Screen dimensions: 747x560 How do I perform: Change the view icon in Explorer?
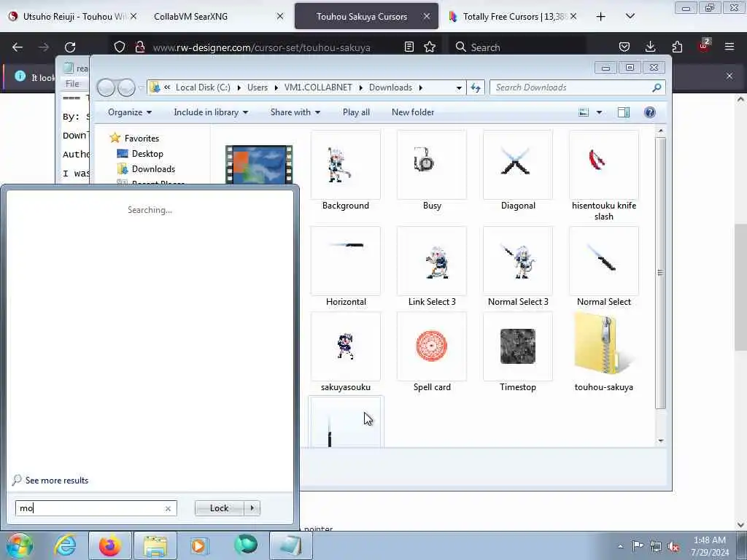[x=584, y=112]
